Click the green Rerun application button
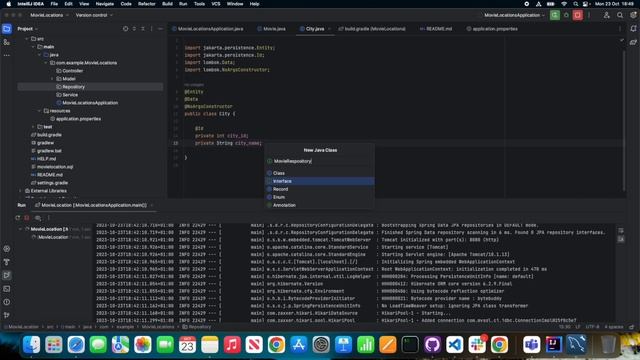 tap(554, 15)
